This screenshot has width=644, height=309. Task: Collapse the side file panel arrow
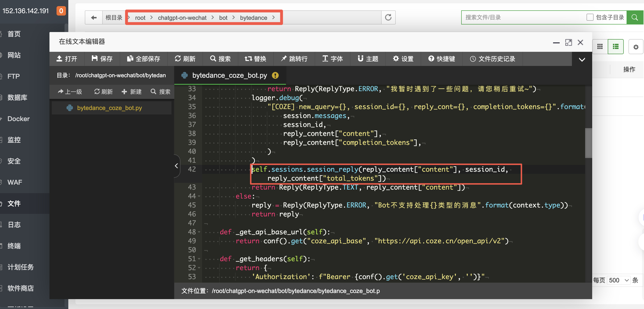point(176,166)
